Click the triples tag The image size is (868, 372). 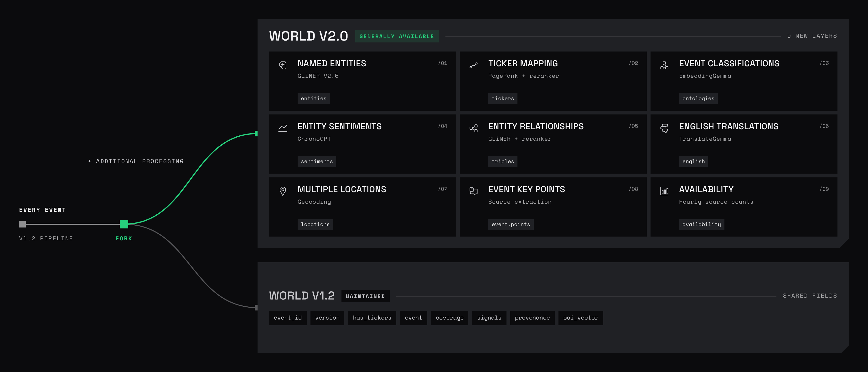(503, 161)
